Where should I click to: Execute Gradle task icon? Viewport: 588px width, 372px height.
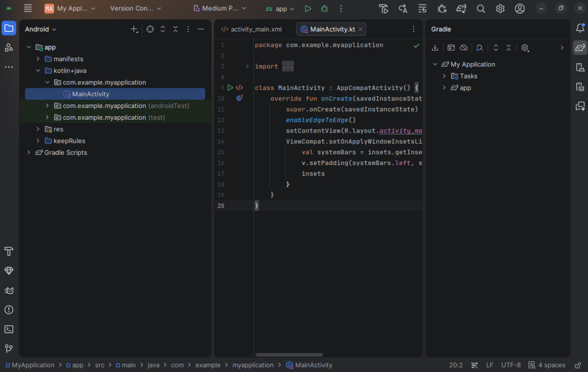[451, 48]
